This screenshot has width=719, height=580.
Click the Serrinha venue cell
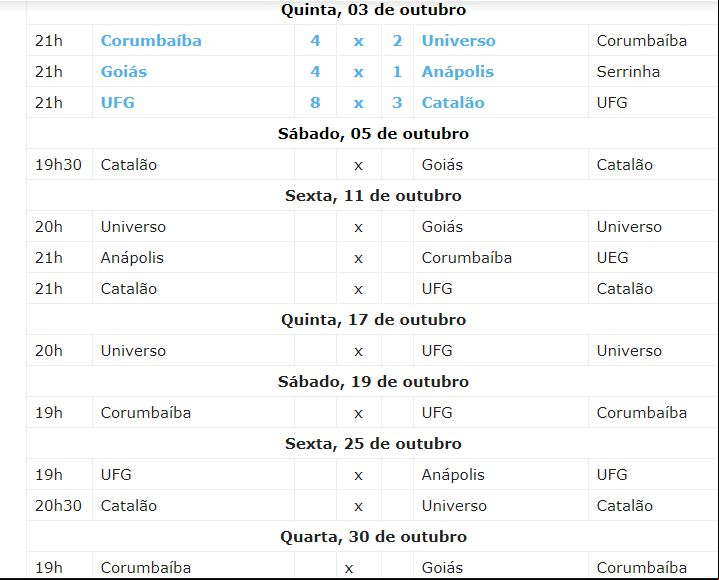(628, 72)
